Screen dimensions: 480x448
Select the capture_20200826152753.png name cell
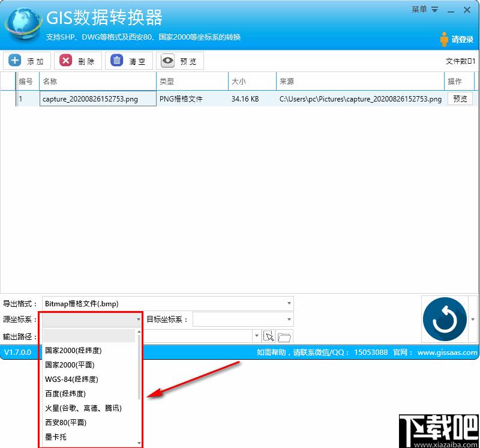tap(98, 98)
